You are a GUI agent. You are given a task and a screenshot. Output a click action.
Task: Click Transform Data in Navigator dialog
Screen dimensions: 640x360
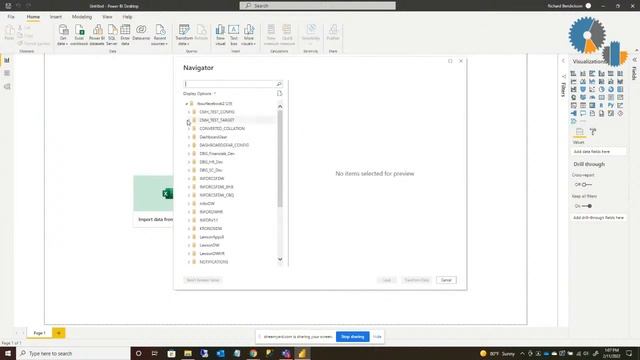point(417,280)
